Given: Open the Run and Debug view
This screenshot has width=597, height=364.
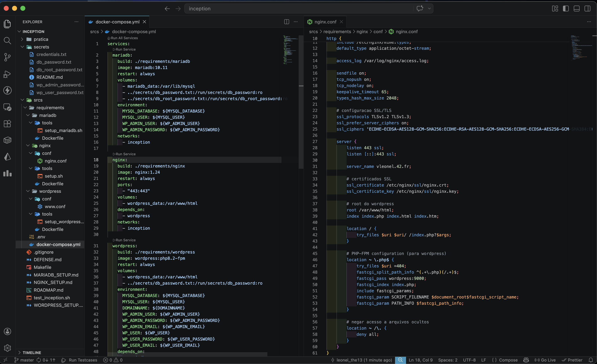Looking at the screenshot, I should [7, 74].
